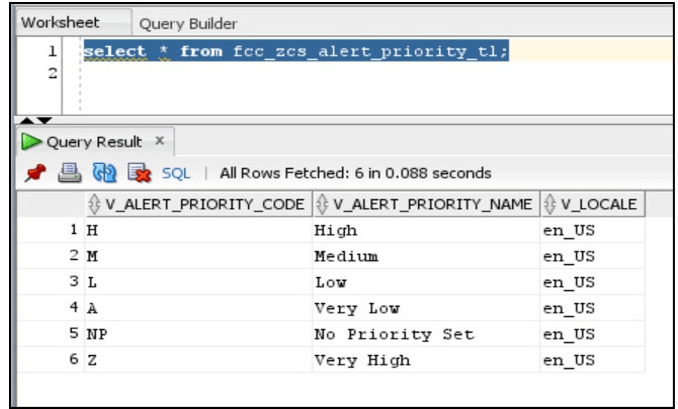This screenshot has width=678, height=409.
Task: Click sort arrows icon on V_LOCALE
Action: point(549,204)
